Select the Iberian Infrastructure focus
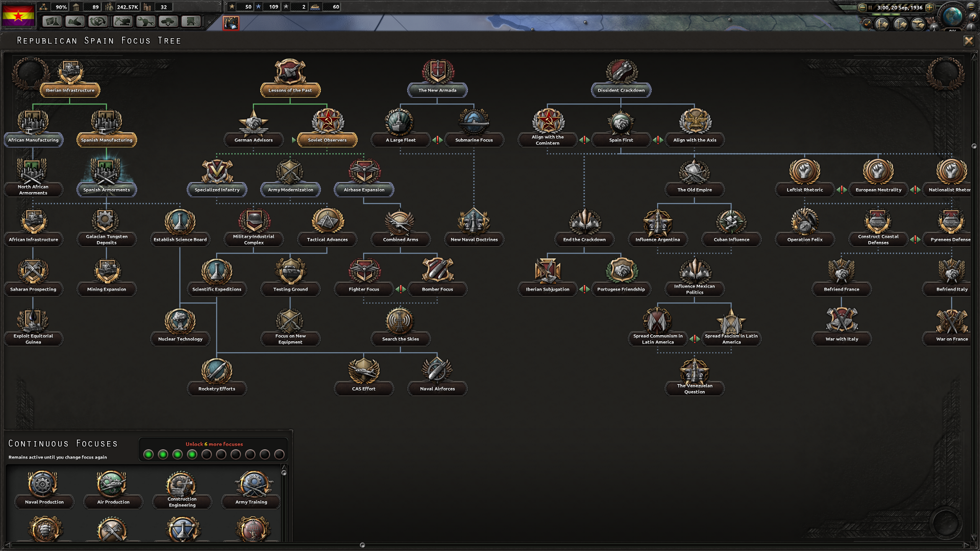 coord(70,78)
